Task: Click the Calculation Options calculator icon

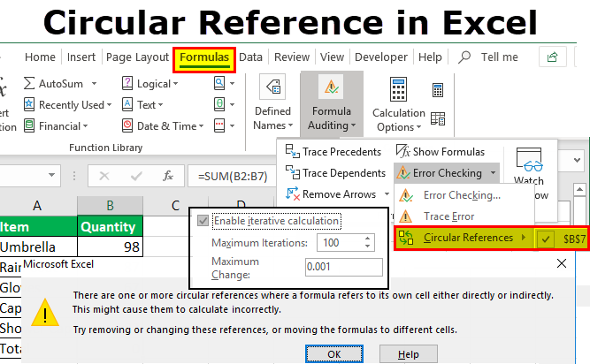Action: [x=398, y=89]
